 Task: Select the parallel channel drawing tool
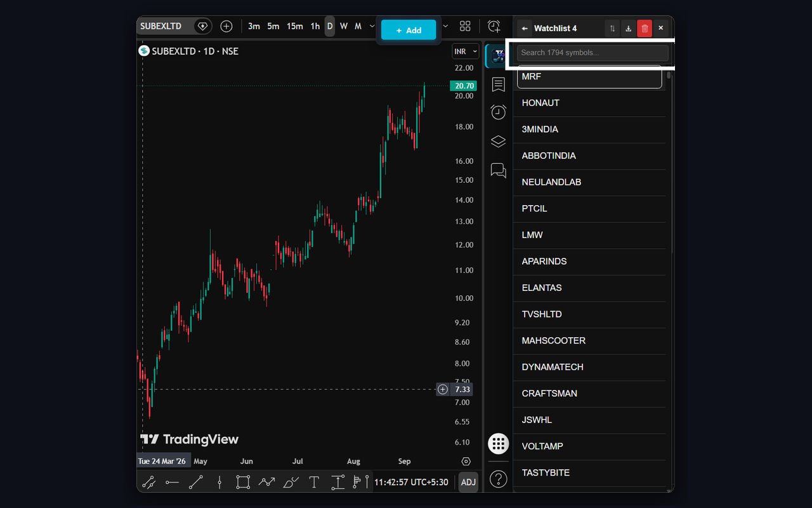(x=148, y=483)
